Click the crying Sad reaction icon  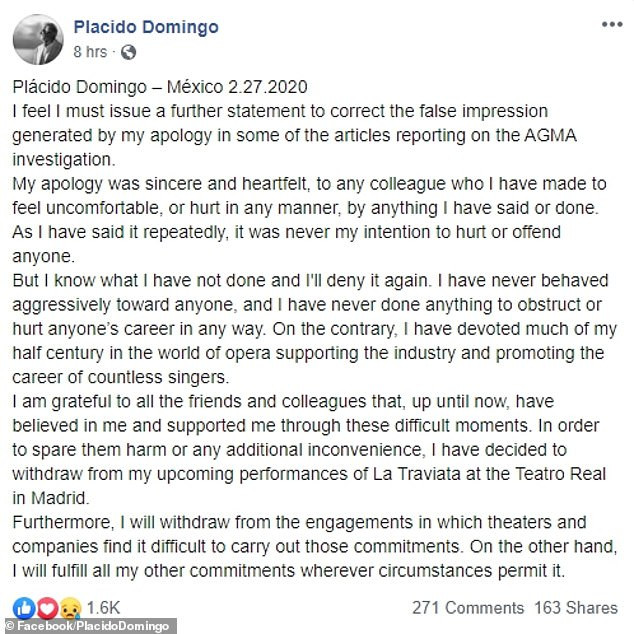(x=70, y=608)
